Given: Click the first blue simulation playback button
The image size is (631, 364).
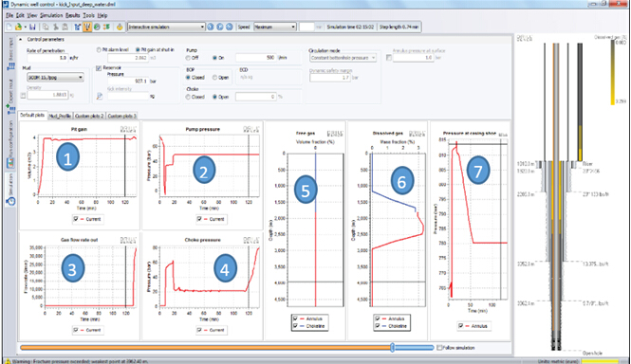Looking at the screenshot, I should [x=211, y=27].
